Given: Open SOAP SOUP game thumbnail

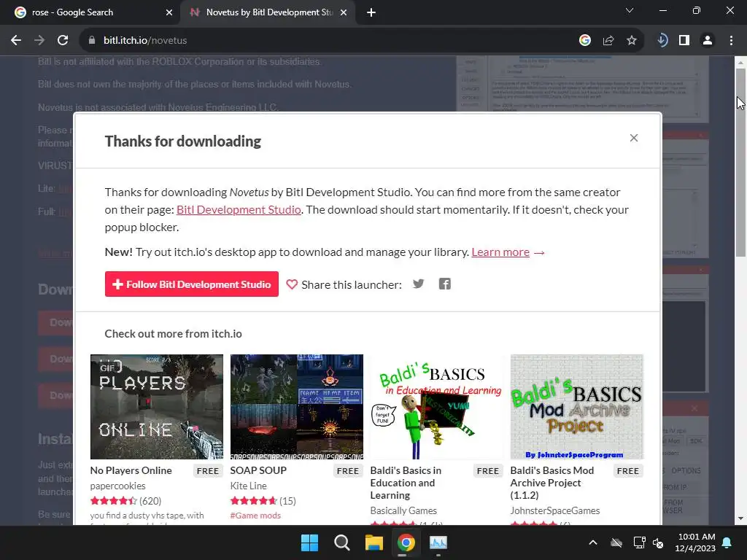Looking at the screenshot, I should point(297,407).
